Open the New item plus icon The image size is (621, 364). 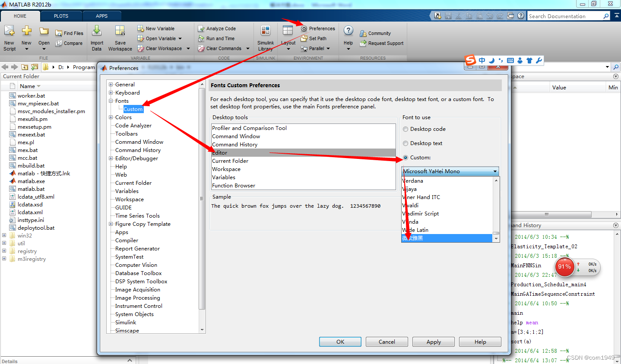click(x=26, y=31)
